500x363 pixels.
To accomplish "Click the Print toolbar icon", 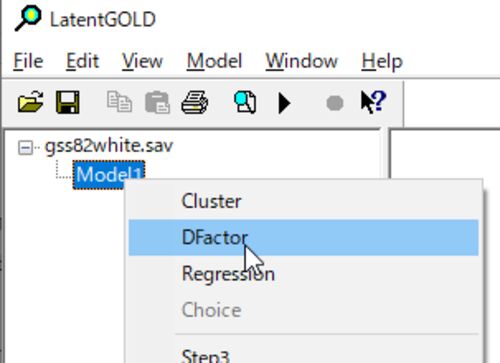I will (x=195, y=102).
